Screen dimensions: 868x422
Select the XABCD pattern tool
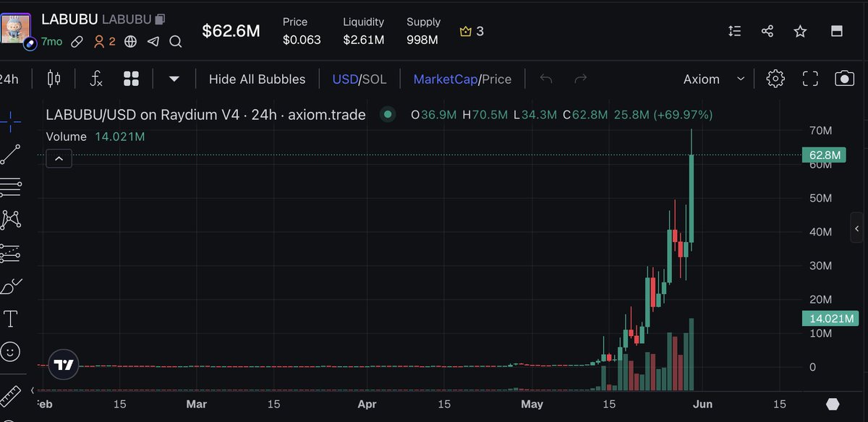pos(10,219)
